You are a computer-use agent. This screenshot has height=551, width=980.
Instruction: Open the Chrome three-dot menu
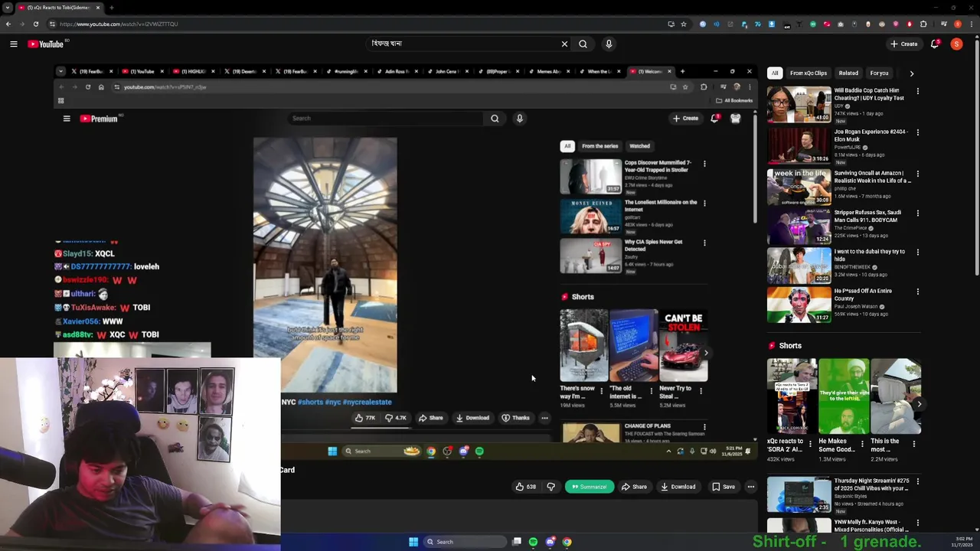971,24
